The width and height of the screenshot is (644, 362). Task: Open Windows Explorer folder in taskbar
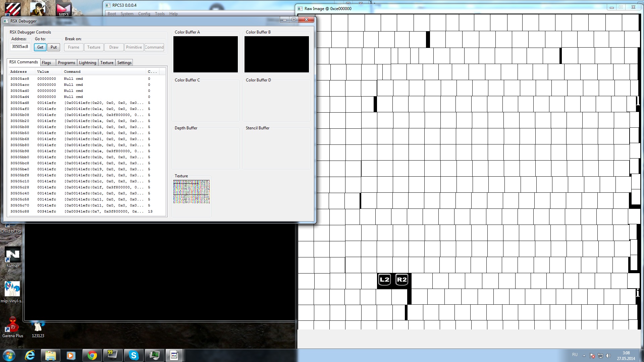pyautogui.click(x=50, y=355)
